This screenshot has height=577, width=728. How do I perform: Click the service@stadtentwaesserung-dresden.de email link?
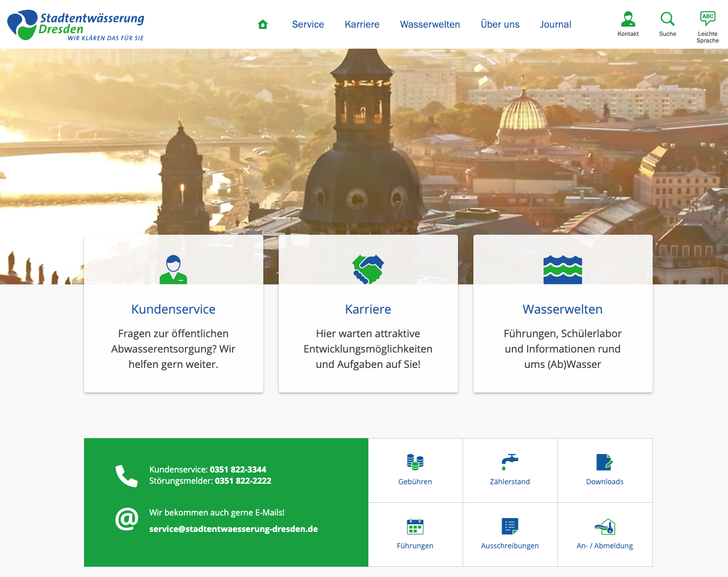234,529
